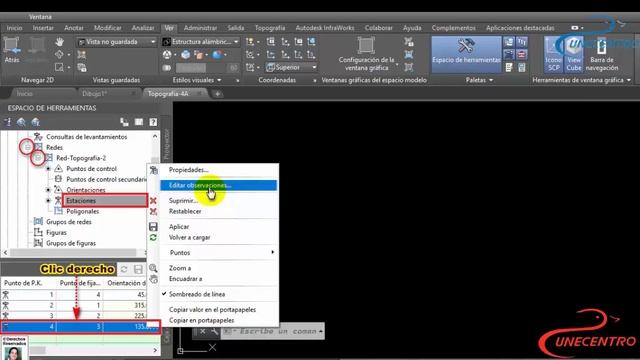Switch to the Dibujo1 drawing tab
640x360 pixels.
[x=95, y=93]
